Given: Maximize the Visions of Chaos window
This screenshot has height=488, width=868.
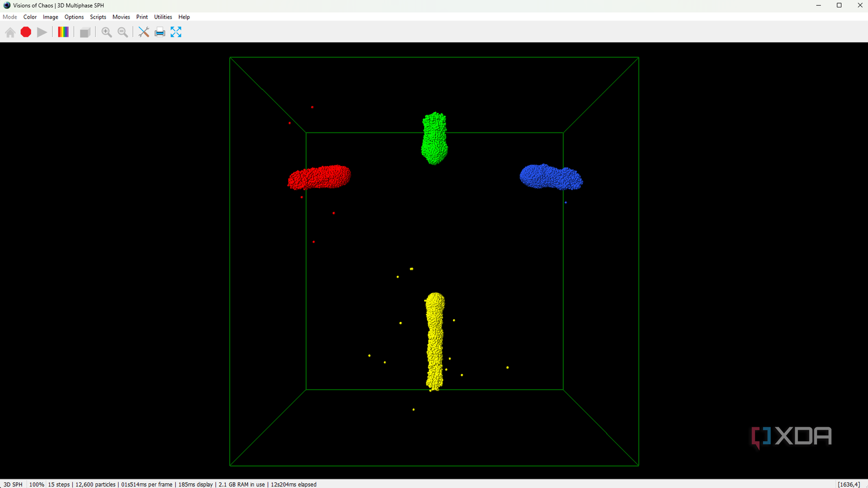Looking at the screenshot, I should (x=839, y=5).
